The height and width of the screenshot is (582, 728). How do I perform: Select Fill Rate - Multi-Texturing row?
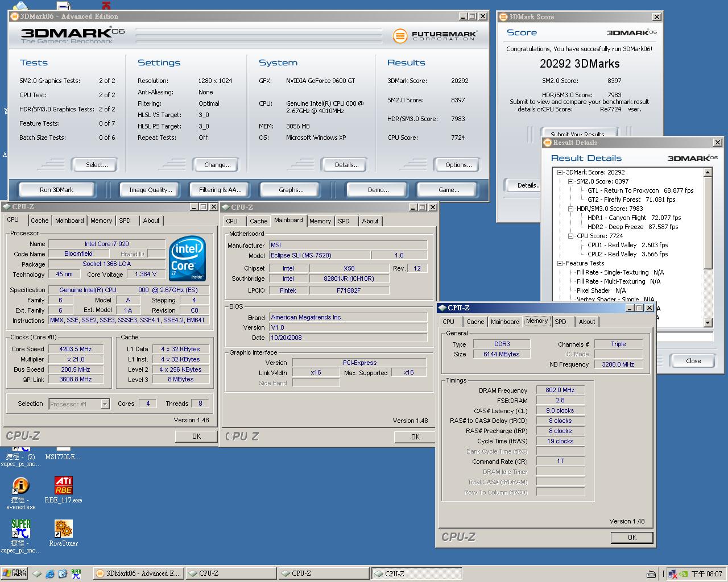point(618,281)
